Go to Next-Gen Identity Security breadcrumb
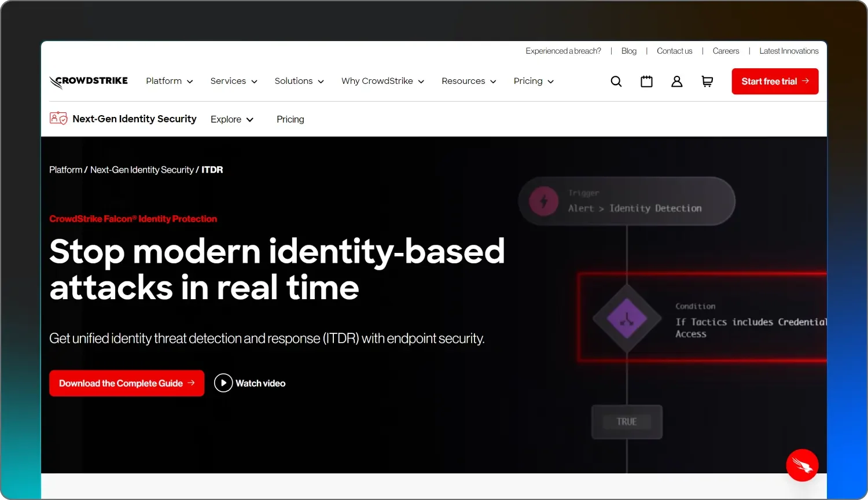Screen dimensions: 868x500 coord(142,170)
